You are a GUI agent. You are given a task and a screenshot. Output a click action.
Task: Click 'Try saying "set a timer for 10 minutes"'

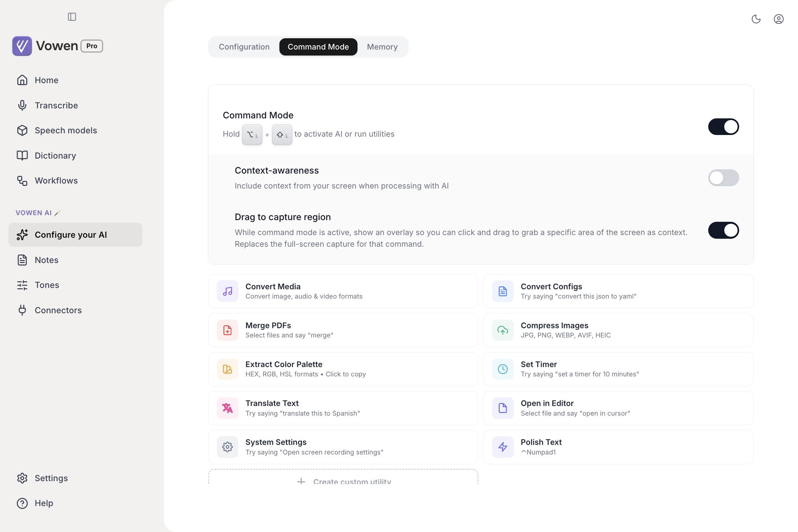click(580, 374)
